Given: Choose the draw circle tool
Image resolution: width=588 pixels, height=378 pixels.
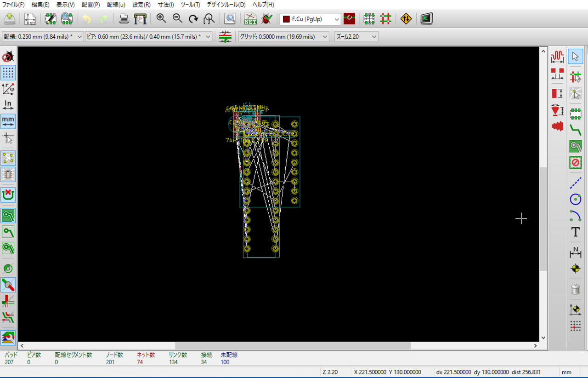Looking at the screenshot, I should point(575,199).
